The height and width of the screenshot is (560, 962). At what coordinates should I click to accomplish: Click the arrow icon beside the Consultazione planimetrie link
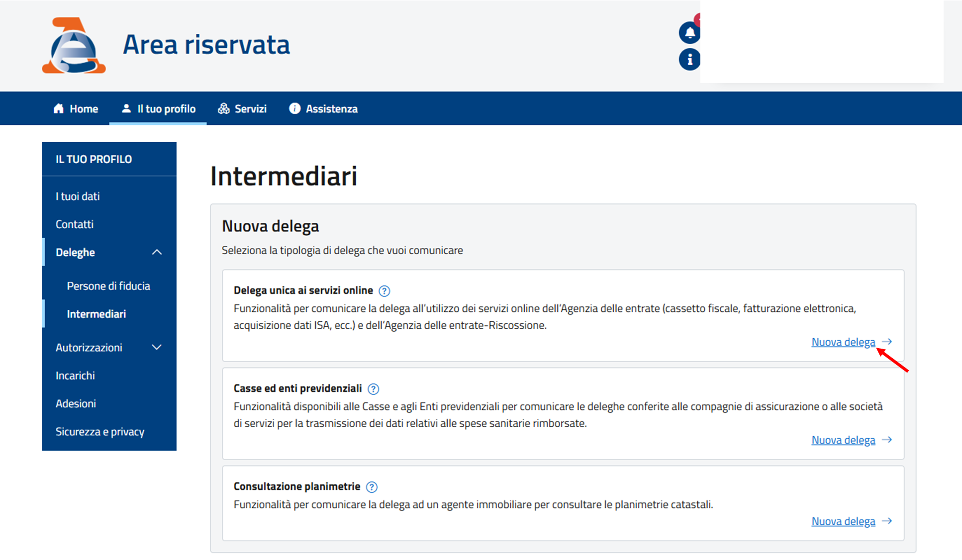pyautogui.click(x=887, y=521)
